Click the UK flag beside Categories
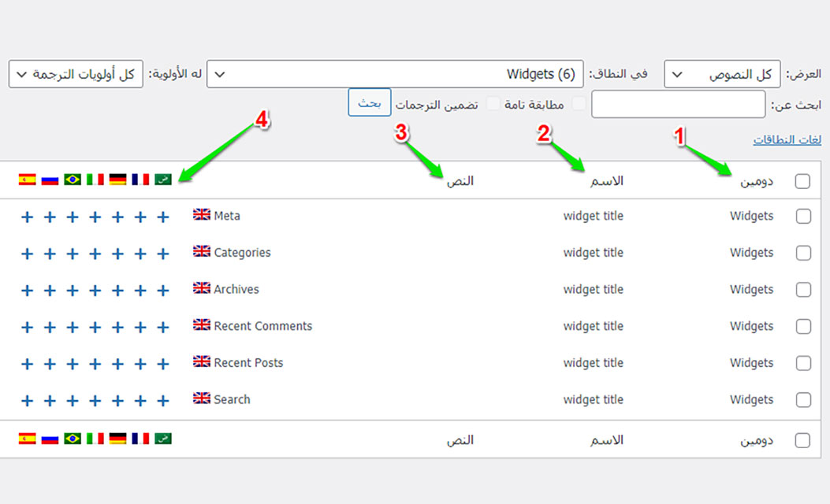Viewport: 830px width, 504px height. pyautogui.click(x=202, y=252)
